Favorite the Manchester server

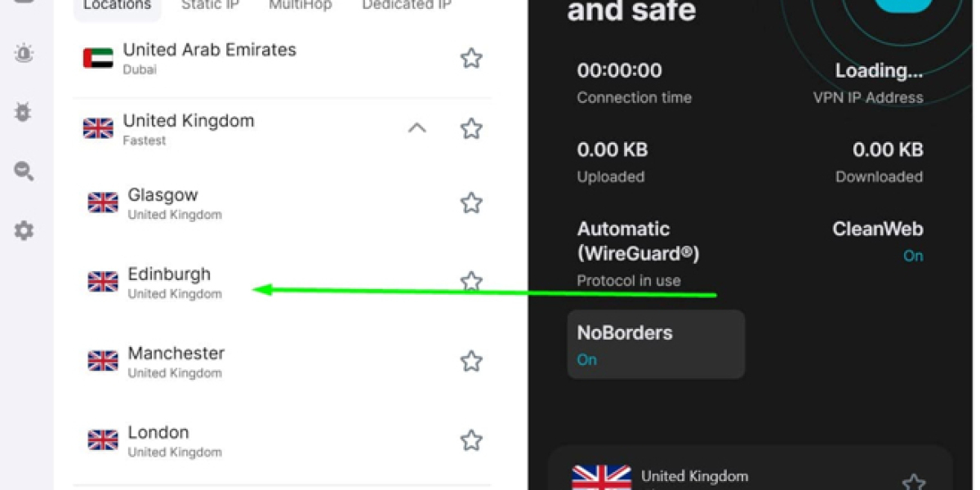click(x=471, y=361)
